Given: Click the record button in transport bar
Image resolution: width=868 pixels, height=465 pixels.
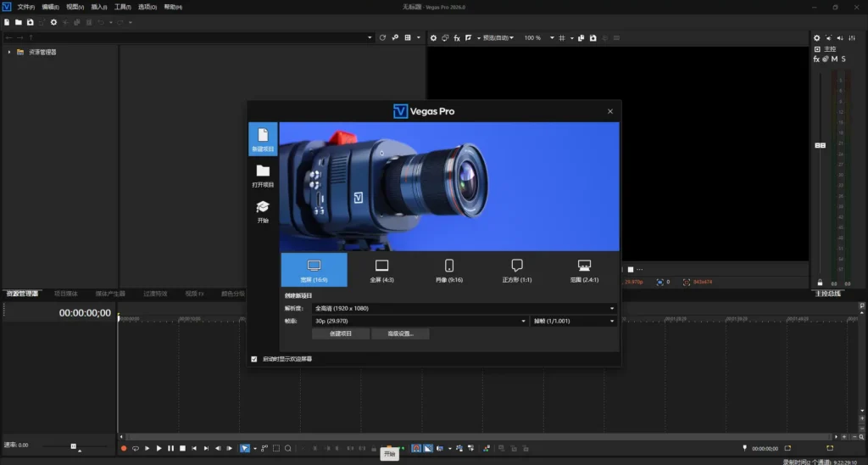Looking at the screenshot, I should pyautogui.click(x=124, y=448).
